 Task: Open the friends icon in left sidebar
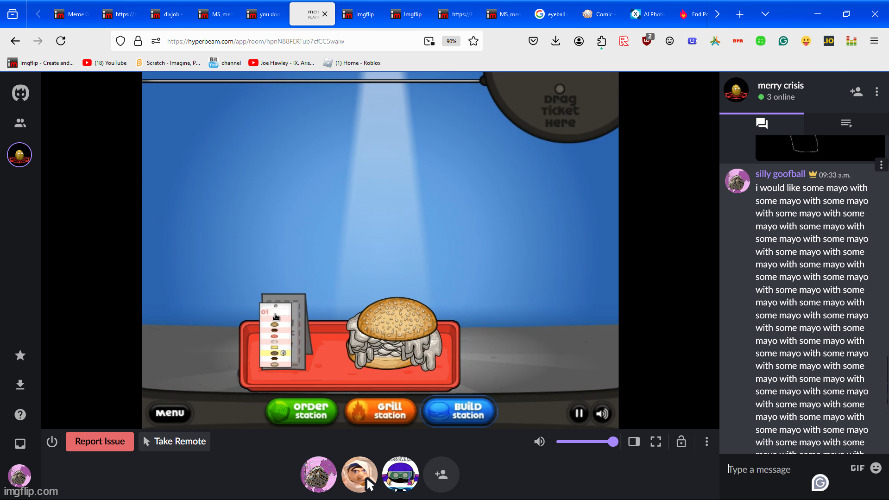coord(19,123)
